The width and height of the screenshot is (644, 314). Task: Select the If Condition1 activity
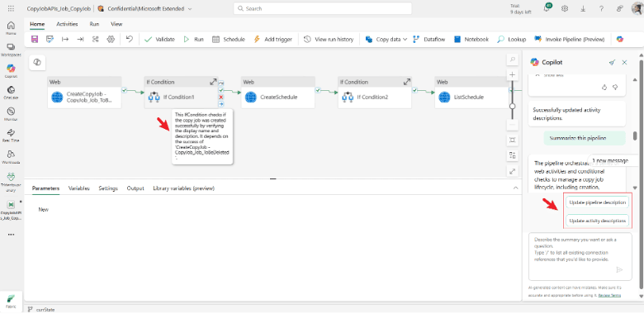pyautogui.click(x=181, y=93)
